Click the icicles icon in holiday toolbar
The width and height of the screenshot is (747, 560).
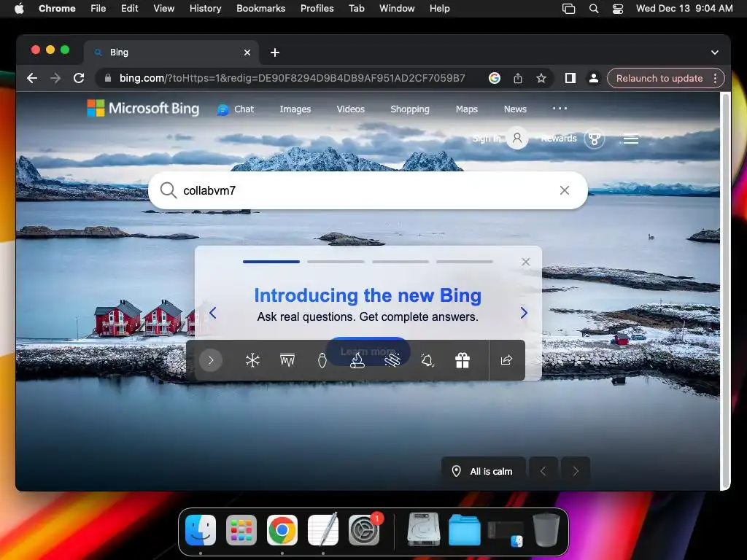pyautogui.click(x=287, y=360)
